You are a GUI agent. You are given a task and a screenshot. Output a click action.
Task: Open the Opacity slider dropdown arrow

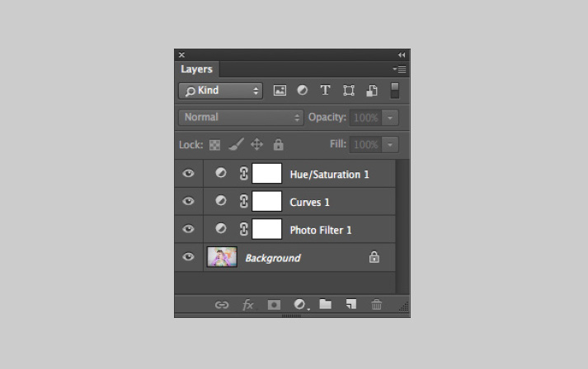[390, 118]
